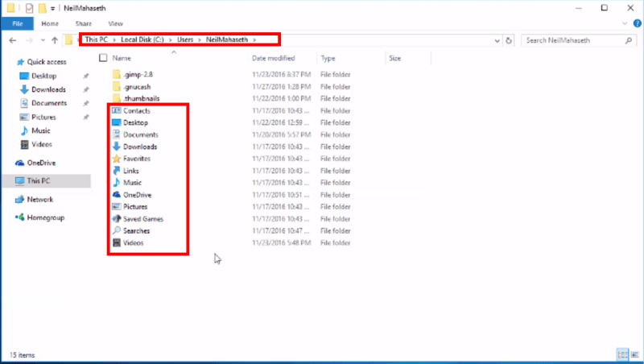Select the .thumbnails folder icon
Viewport: 644px width, 364px height.
pos(117,98)
